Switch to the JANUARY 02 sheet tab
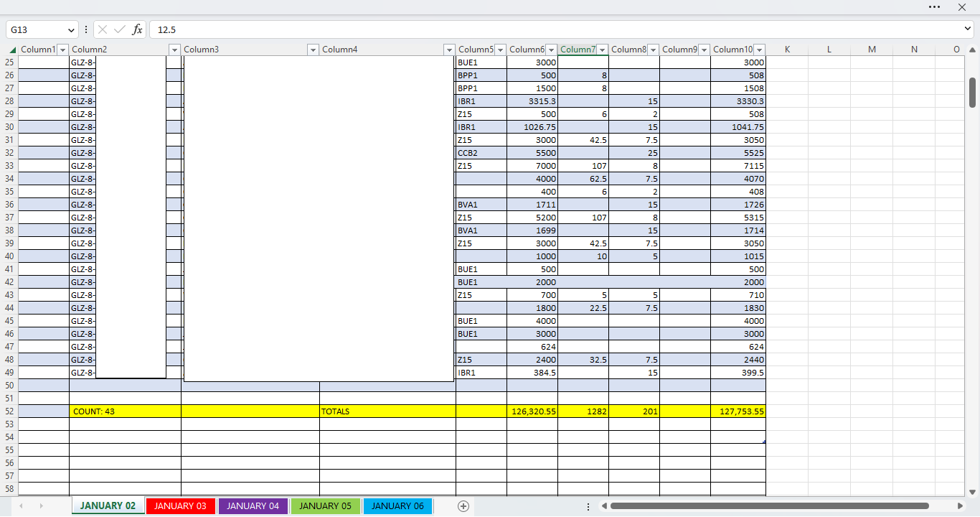Image resolution: width=980 pixels, height=517 pixels. click(x=108, y=506)
